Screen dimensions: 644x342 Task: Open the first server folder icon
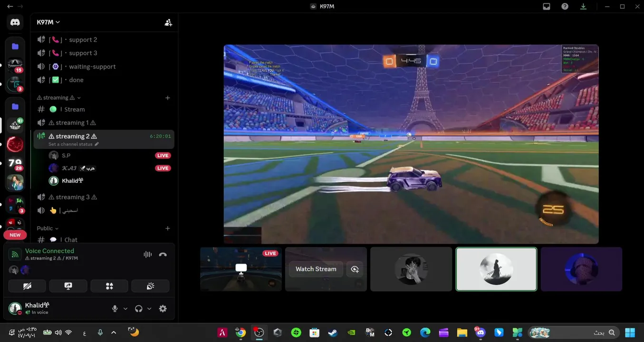(x=15, y=47)
